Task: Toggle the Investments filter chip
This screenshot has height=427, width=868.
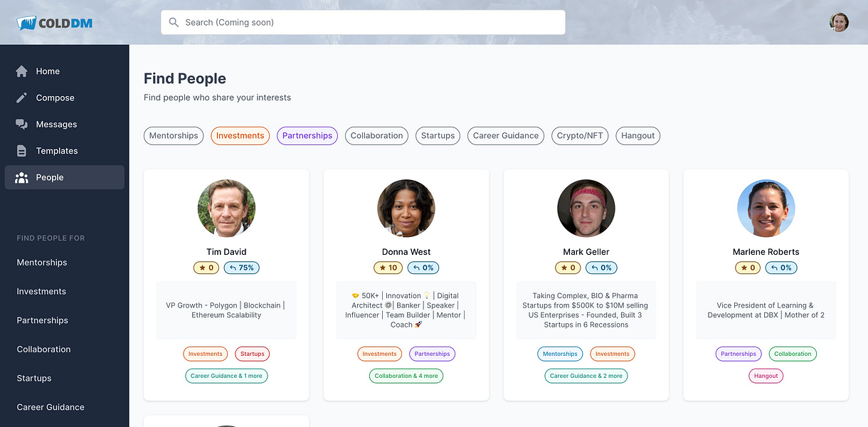Action: coord(240,136)
